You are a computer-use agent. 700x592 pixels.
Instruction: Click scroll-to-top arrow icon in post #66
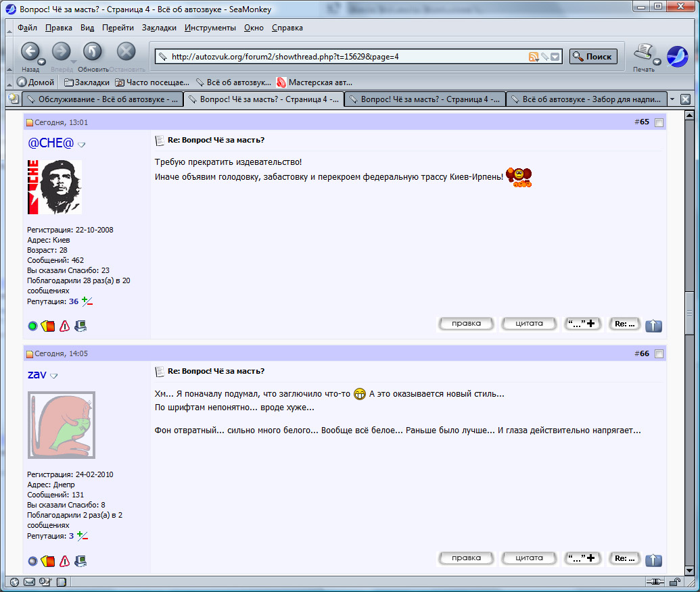653,560
